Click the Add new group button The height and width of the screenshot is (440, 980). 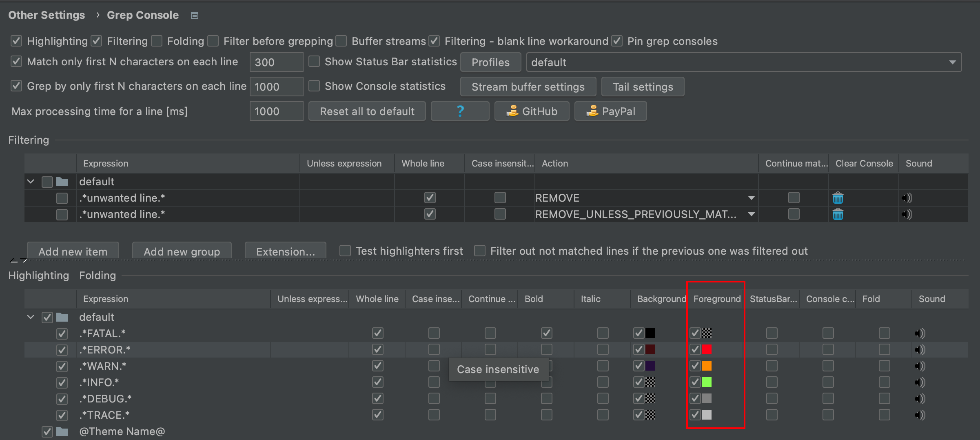pyautogui.click(x=182, y=251)
